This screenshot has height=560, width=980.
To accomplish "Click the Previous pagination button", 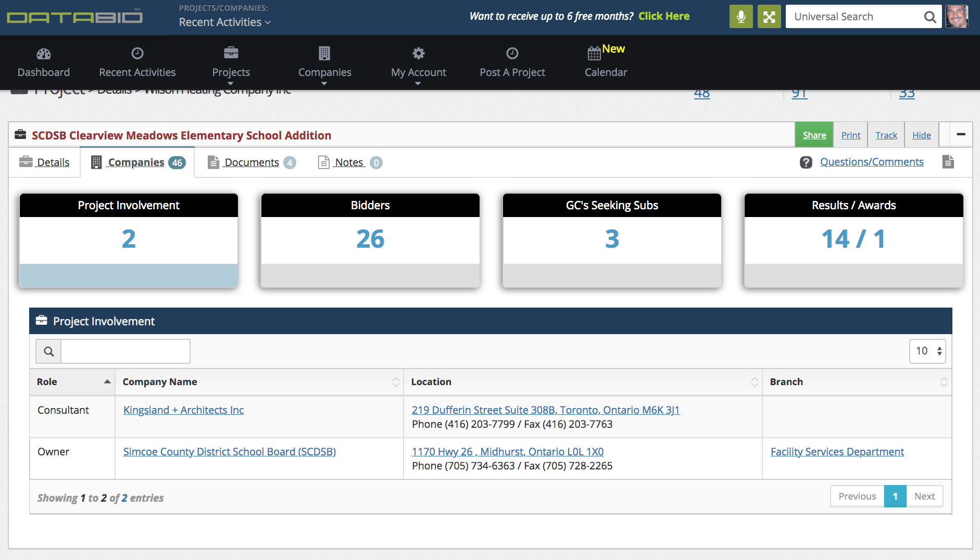I will click(857, 497).
